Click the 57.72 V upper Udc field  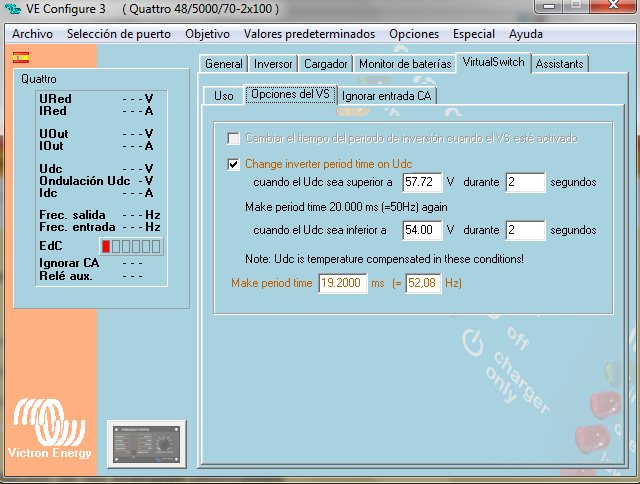[422, 182]
